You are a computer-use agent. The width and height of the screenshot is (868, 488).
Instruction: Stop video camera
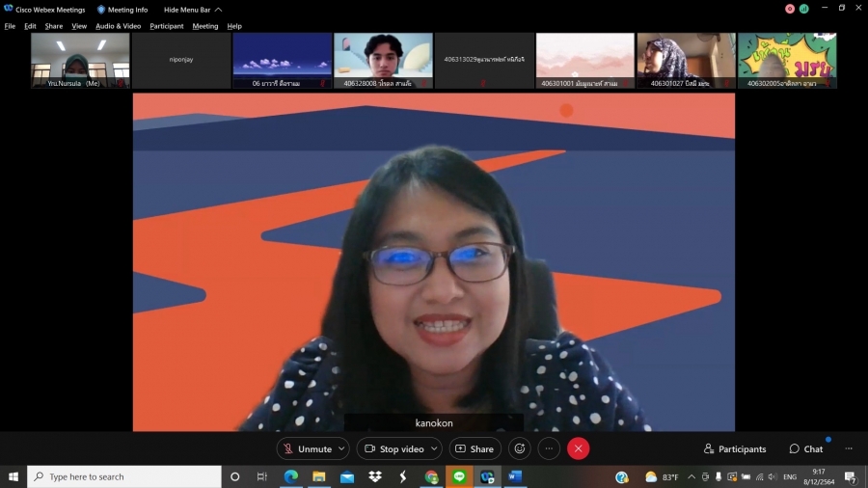[x=393, y=448]
